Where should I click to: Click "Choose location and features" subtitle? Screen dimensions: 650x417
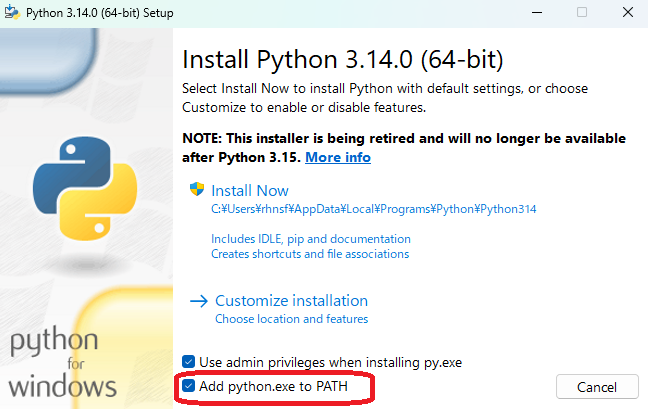(x=291, y=319)
